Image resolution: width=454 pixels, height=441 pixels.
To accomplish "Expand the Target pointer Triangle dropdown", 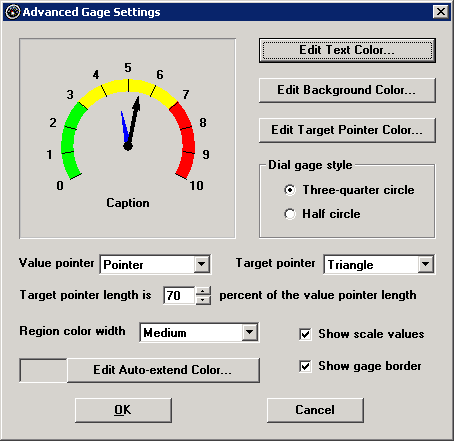I will point(426,265).
